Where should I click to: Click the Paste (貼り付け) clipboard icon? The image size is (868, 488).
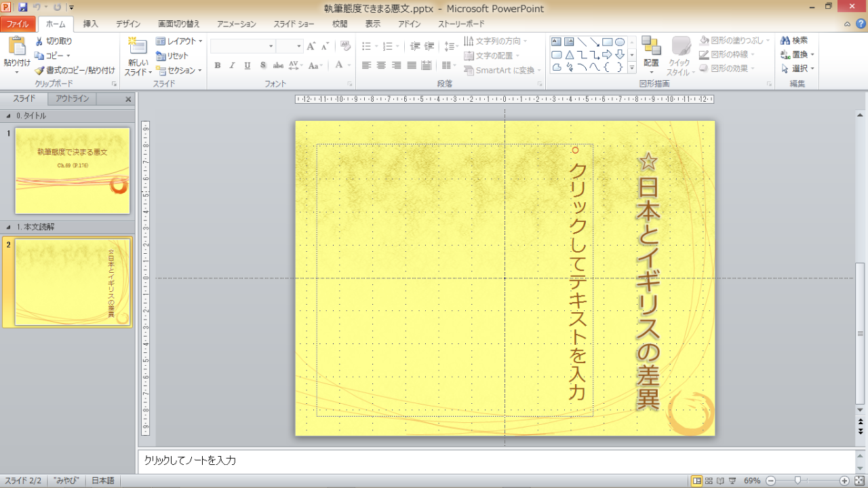pyautogui.click(x=16, y=48)
